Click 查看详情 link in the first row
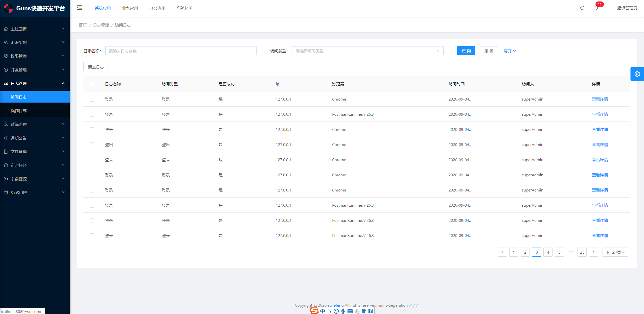 coord(600,99)
